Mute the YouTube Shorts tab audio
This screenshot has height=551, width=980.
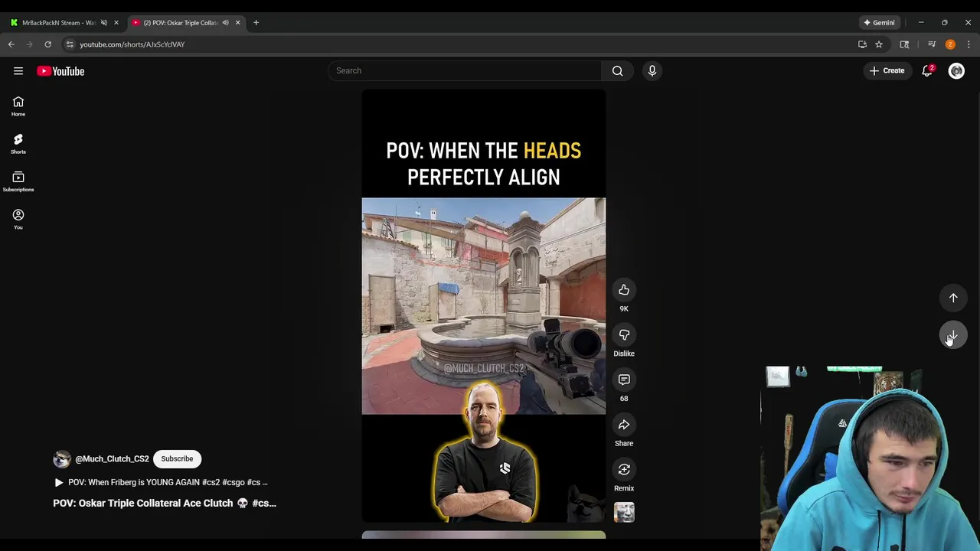225,23
